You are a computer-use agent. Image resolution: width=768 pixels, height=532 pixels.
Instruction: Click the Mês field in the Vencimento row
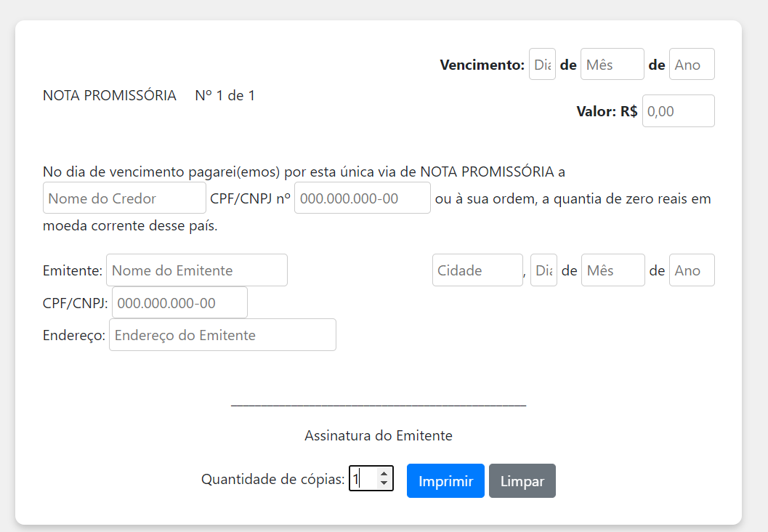[612, 64]
